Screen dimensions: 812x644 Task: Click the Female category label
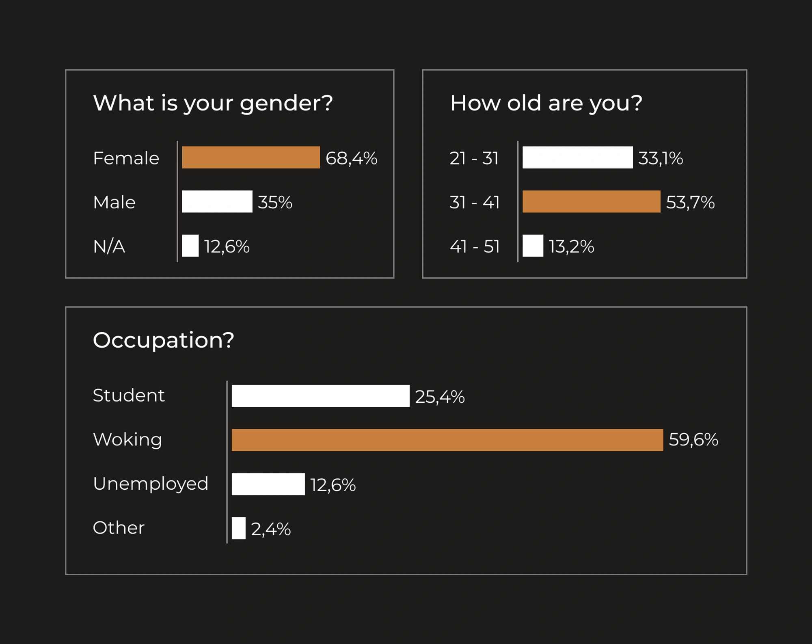click(126, 158)
